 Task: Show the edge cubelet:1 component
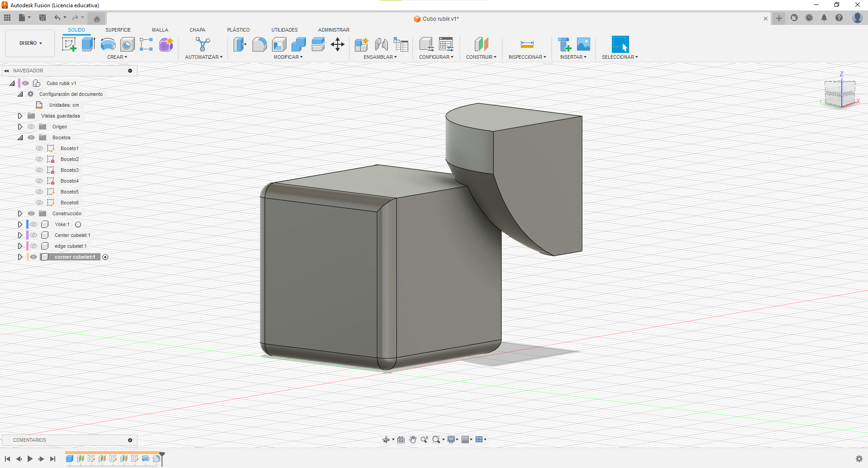33,246
